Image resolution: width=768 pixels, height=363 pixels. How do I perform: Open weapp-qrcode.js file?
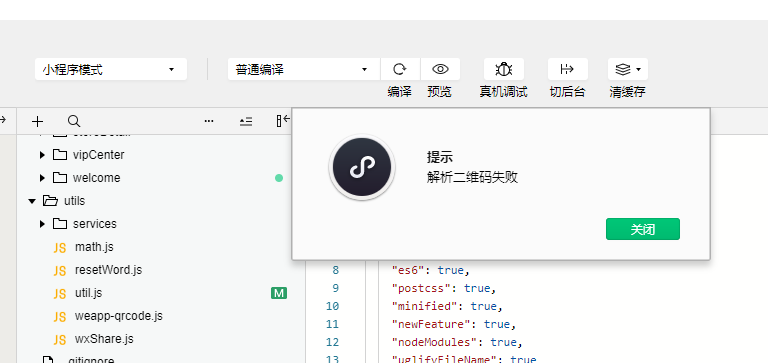119,316
